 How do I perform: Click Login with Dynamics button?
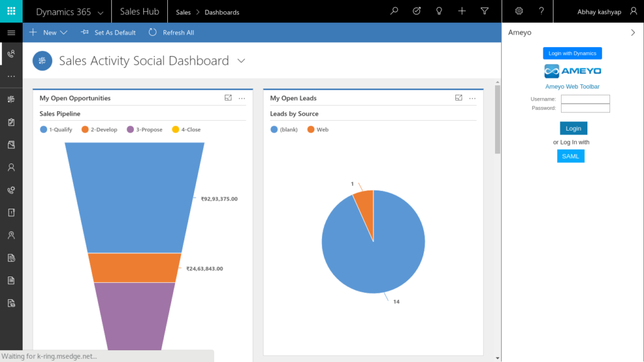coord(572,53)
